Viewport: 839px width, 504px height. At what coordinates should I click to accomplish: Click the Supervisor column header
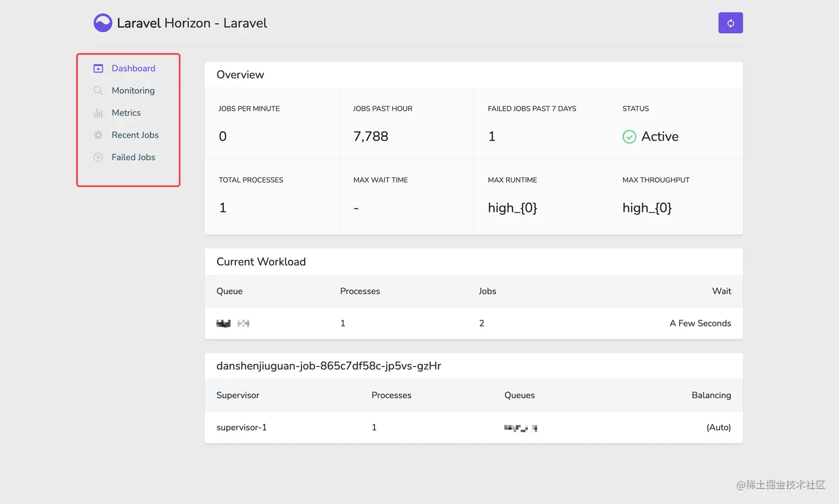(x=237, y=395)
